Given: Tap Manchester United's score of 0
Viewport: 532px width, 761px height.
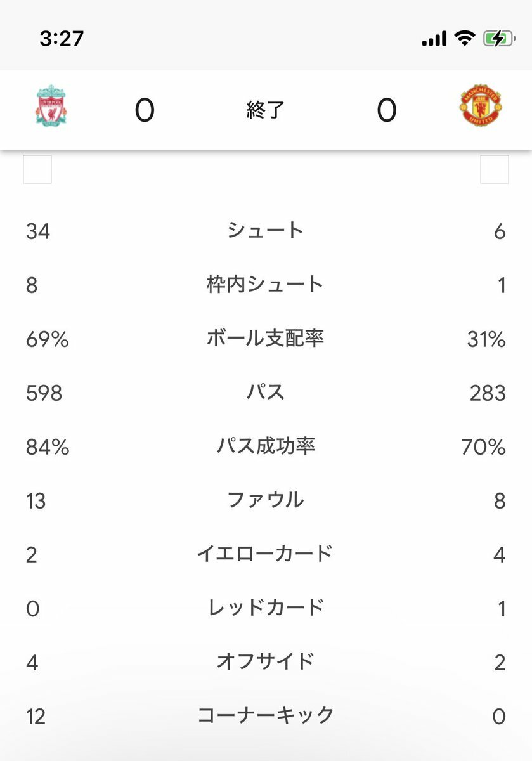Looking at the screenshot, I should pyautogui.click(x=387, y=111).
